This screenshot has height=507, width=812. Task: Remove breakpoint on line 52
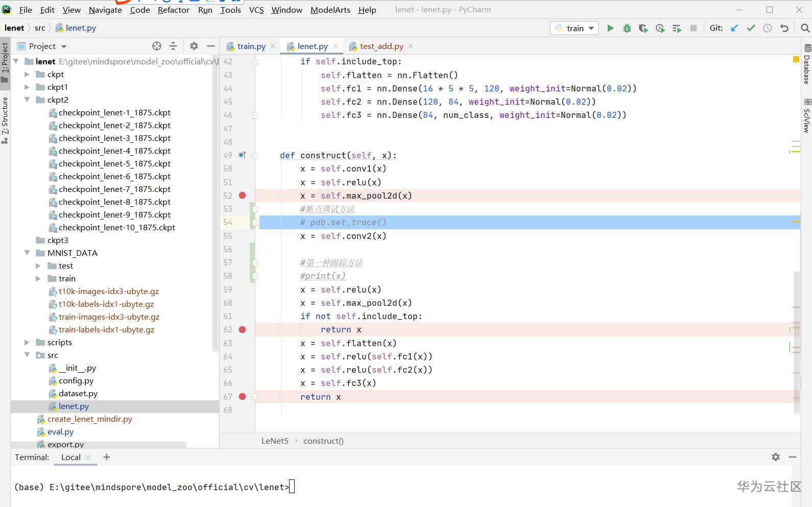[243, 196]
